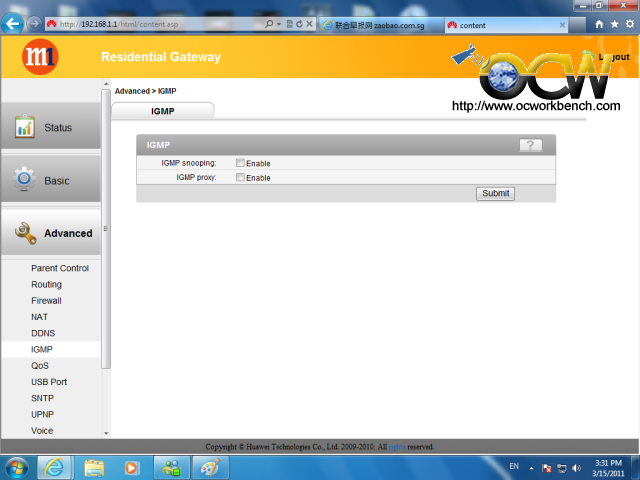Switch to the zaobao.com.sg tab
The image size is (640, 480).
(x=381, y=25)
